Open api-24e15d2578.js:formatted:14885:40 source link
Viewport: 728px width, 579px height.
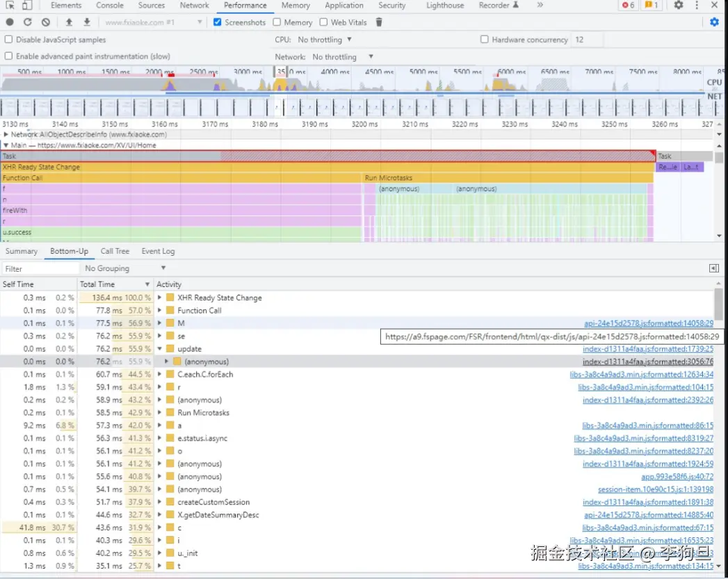(648, 515)
